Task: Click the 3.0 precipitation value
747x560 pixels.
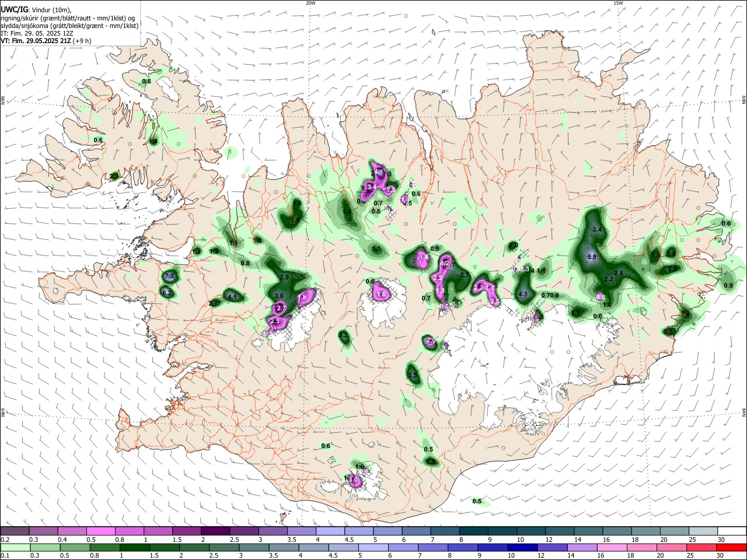Action: (x=279, y=296)
